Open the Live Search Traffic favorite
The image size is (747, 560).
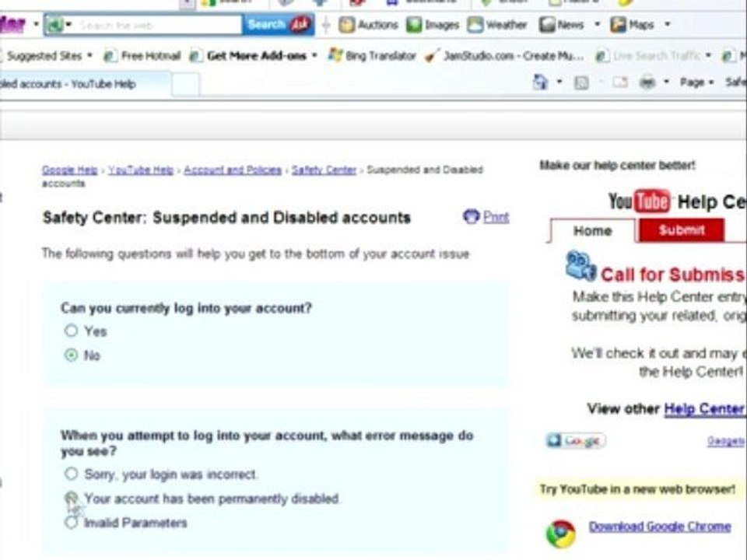[649, 56]
